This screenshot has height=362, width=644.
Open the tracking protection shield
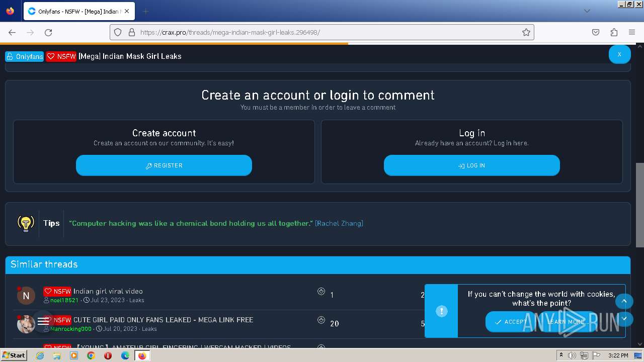click(x=118, y=32)
